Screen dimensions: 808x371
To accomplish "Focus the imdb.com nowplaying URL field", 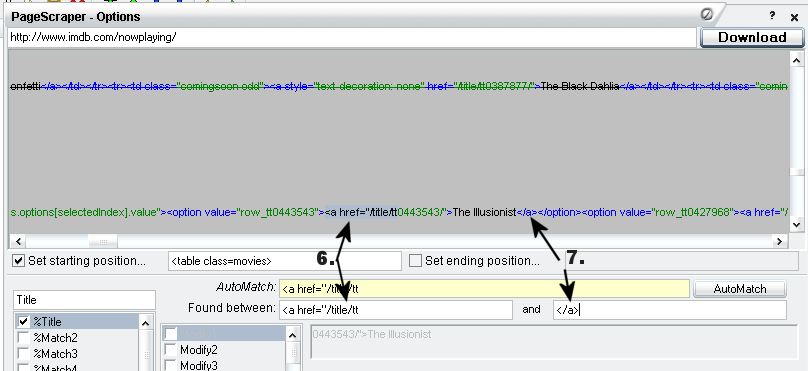I will [x=352, y=38].
